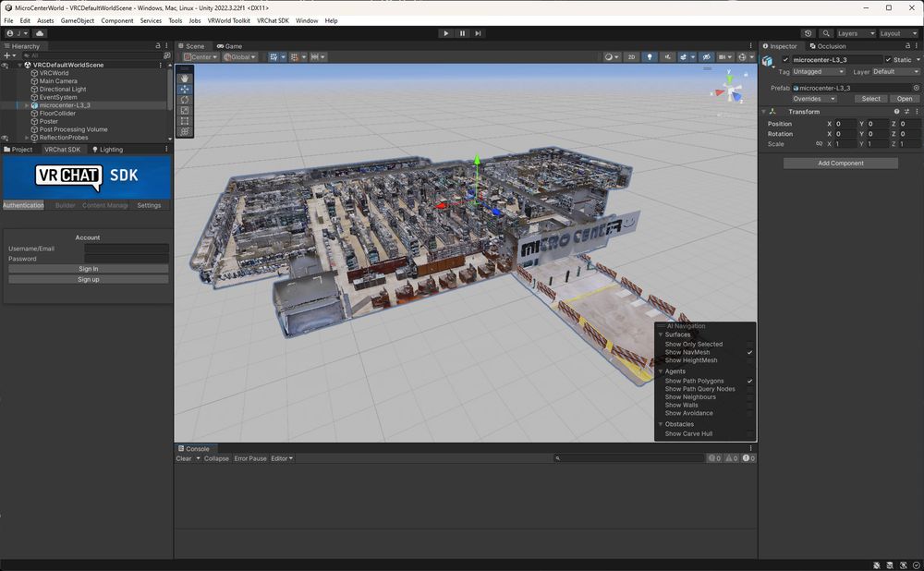Expand ReflectionProbes in Hierarchy
The image size is (924, 571).
(27, 138)
